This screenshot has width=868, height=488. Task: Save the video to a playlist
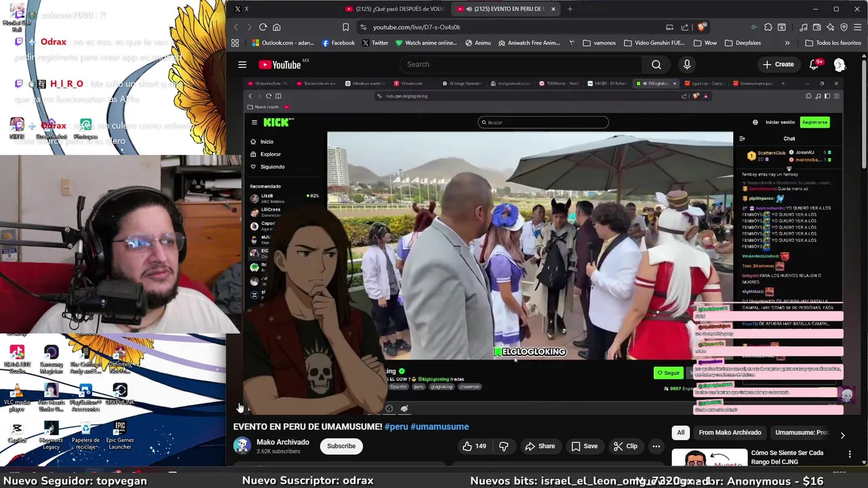(x=585, y=446)
